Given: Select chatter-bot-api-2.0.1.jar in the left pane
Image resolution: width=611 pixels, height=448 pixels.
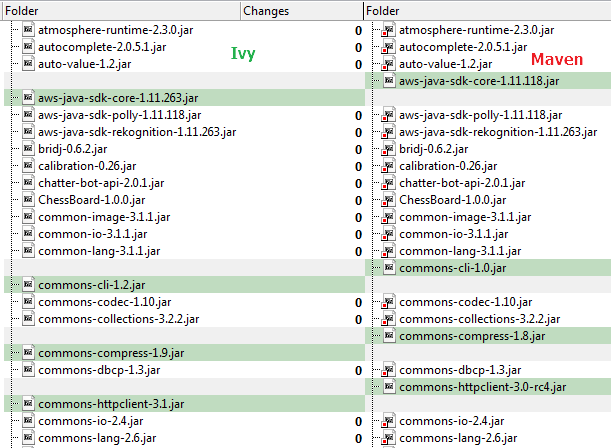Looking at the screenshot, I should pos(101,183).
